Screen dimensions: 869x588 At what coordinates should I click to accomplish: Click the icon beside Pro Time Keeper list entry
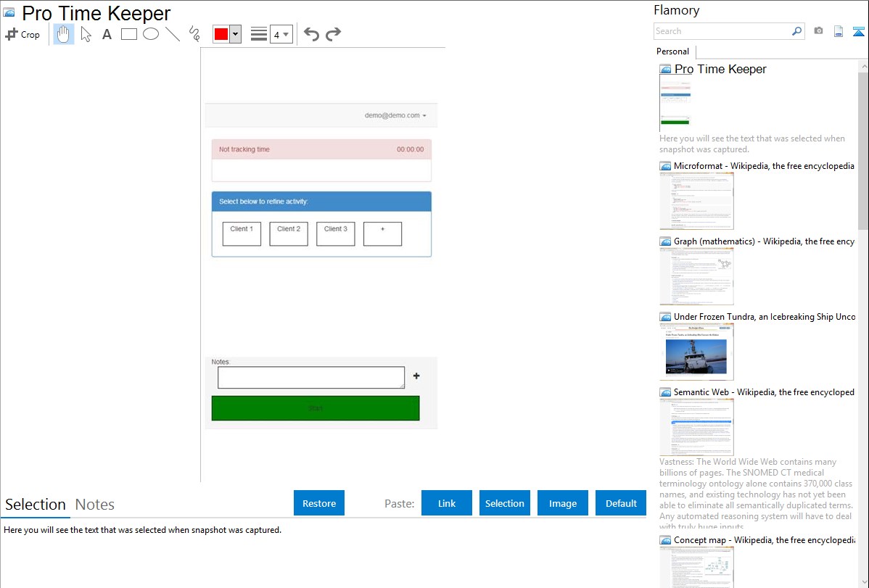click(x=666, y=70)
